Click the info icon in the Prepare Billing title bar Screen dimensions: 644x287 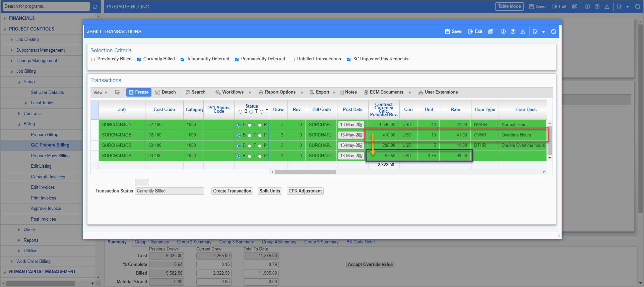pos(587,7)
